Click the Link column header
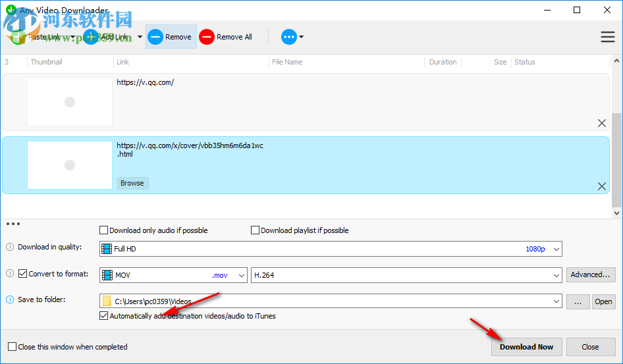 click(x=122, y=62)
